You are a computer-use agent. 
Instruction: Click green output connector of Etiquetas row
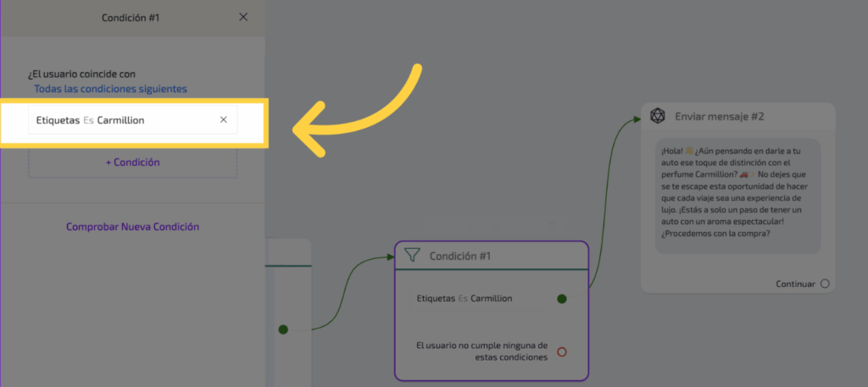coord(561,298)
